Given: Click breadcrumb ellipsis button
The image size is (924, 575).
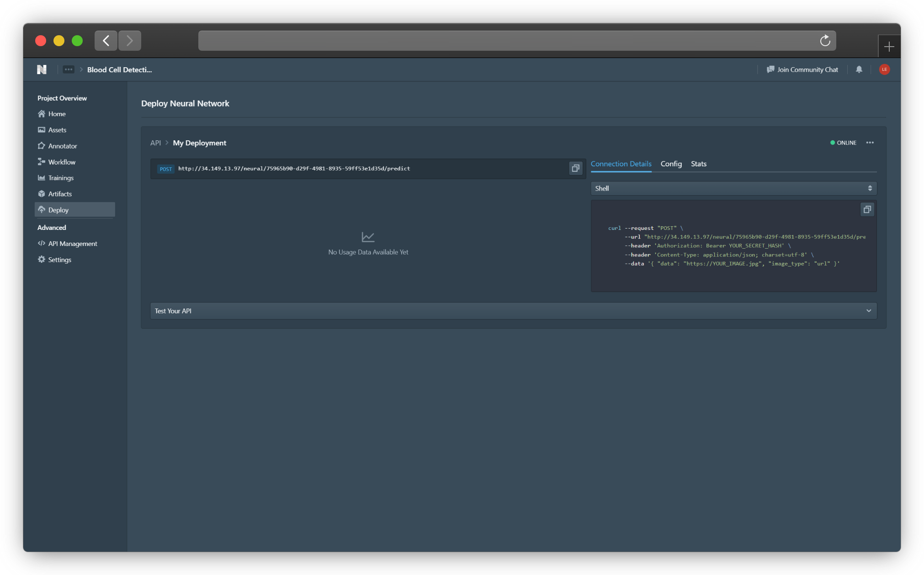Looking at the screenshot, I should [x=69, y=69].
